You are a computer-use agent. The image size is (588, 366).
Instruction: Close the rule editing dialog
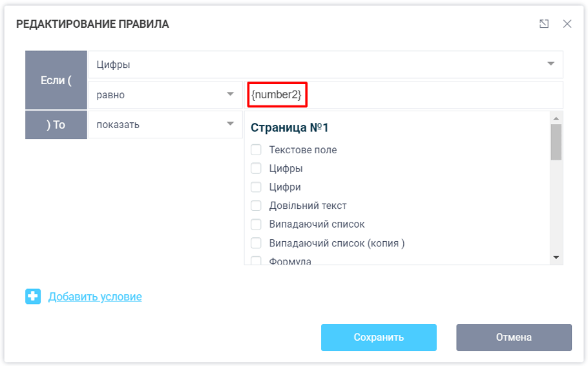click(x=567, y=24)
